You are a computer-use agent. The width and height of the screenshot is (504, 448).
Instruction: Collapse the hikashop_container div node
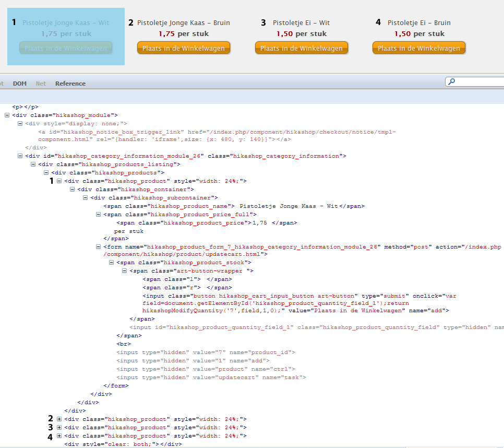point(72,189)
